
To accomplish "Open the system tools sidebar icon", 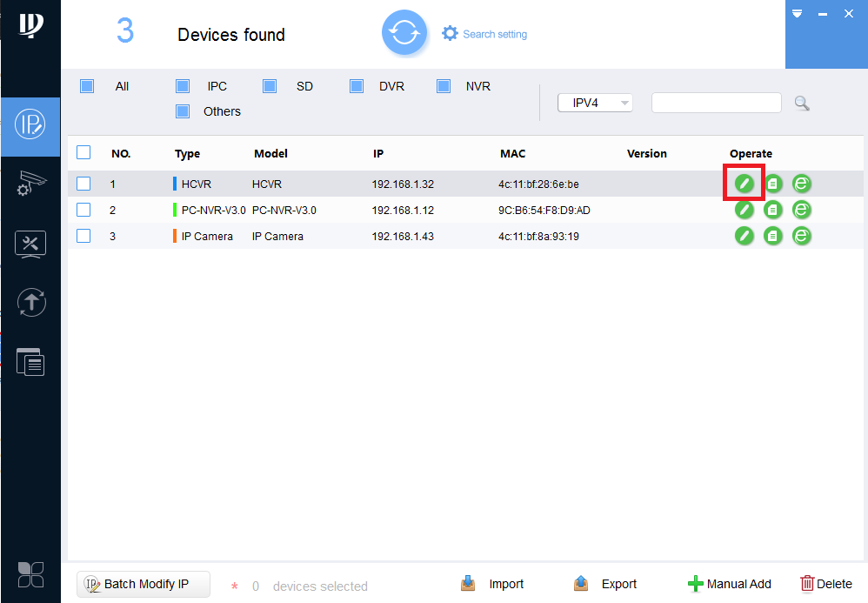I will (30, 245).
